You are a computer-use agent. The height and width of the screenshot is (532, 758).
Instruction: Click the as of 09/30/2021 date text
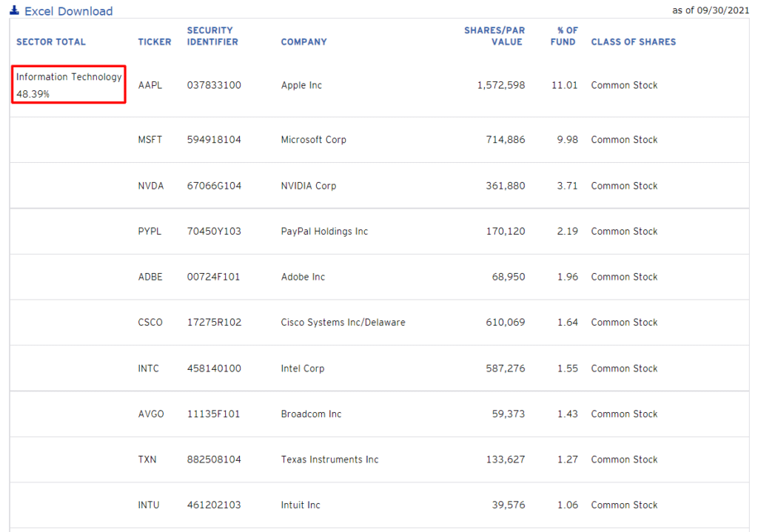(x=711, y=10)
